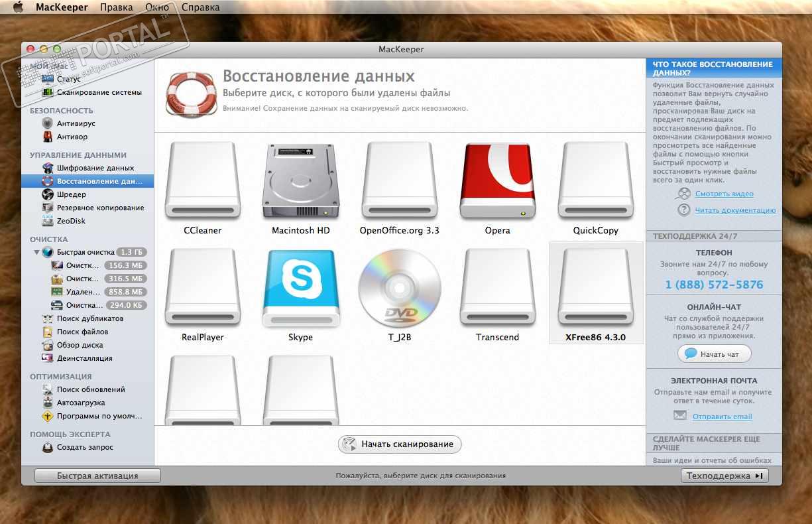
Task: Select the cleanup row with 156.3 МБ
Action: (87, 265)
